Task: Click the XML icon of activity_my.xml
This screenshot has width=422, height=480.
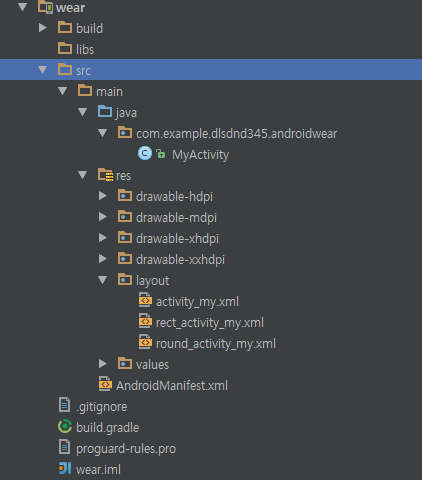Action: pyautogui.click(x=145, y=300)
